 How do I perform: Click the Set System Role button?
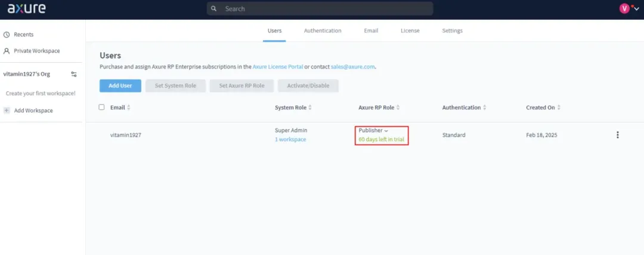[x=175, y=86]
